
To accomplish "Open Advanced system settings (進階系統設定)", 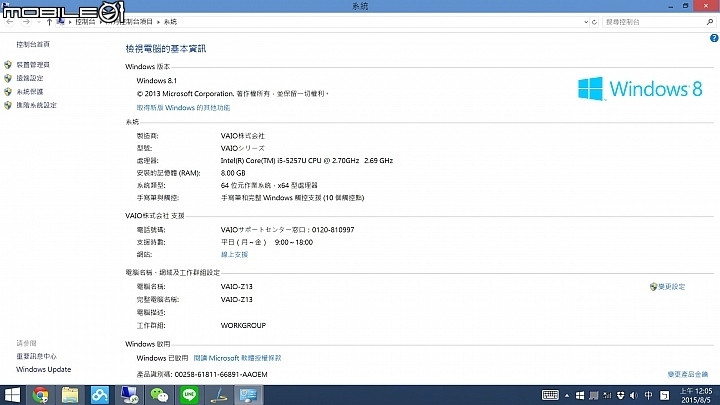I will [36, 105].
